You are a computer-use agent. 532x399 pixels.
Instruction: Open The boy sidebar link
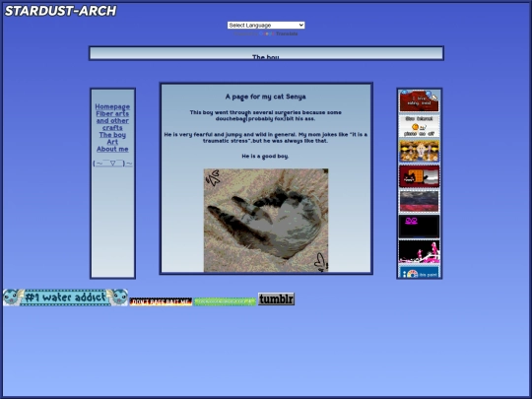[112, 135]
